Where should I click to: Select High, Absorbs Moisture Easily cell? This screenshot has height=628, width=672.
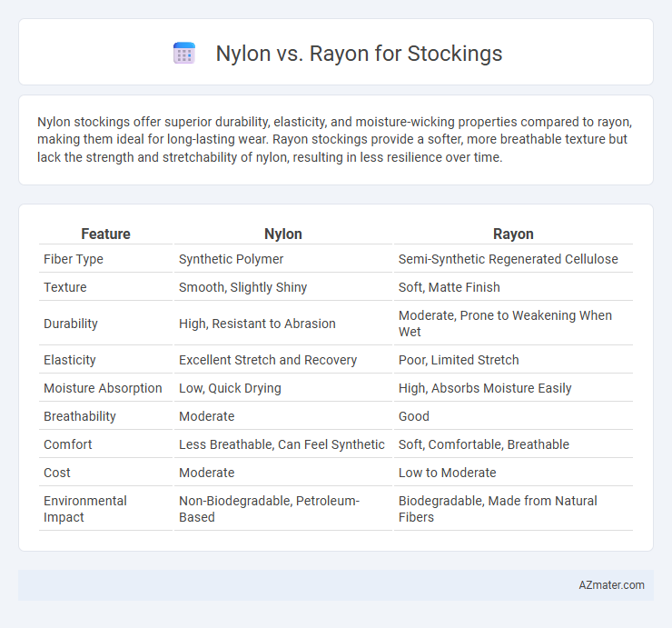pyautogui.click(x=485, y=388)
